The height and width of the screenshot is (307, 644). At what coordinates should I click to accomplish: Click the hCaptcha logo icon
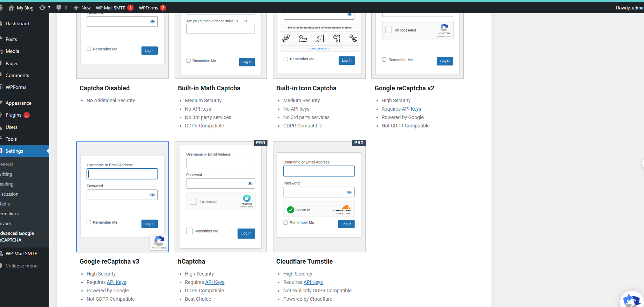(247, 198)
